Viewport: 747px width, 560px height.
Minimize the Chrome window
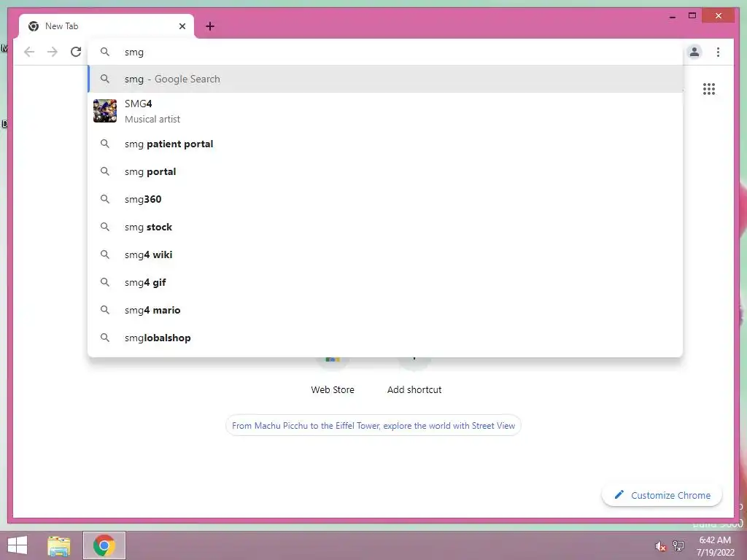pyautogui.click(x=672, y=16)
